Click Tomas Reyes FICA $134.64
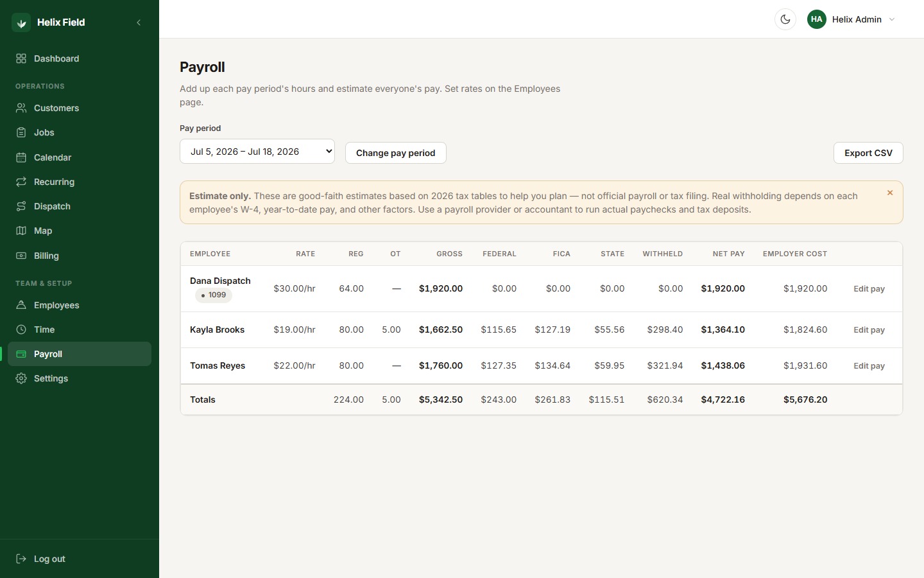The height and width of the screenshot is (578, 924). pyautogui.click(x=552, y=365)
